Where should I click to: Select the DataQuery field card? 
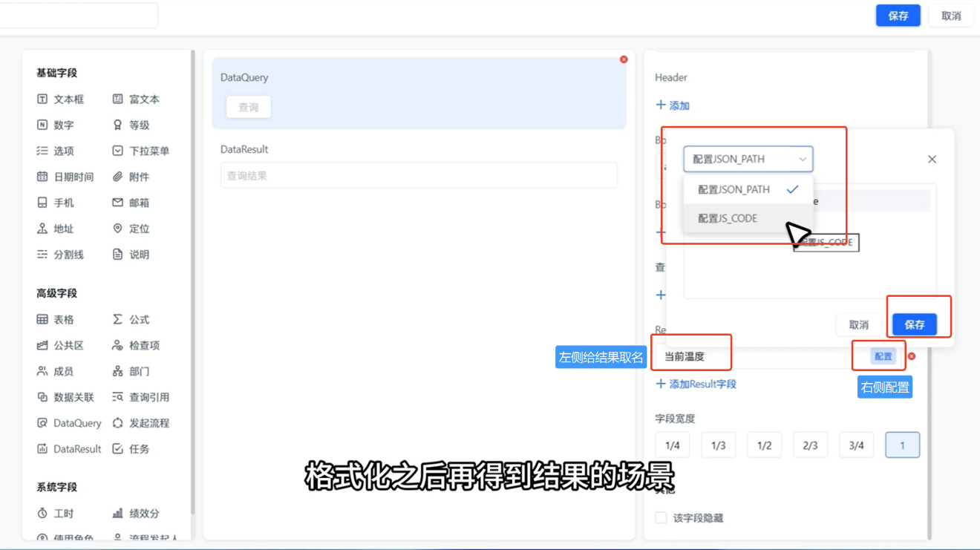[419, 94]
